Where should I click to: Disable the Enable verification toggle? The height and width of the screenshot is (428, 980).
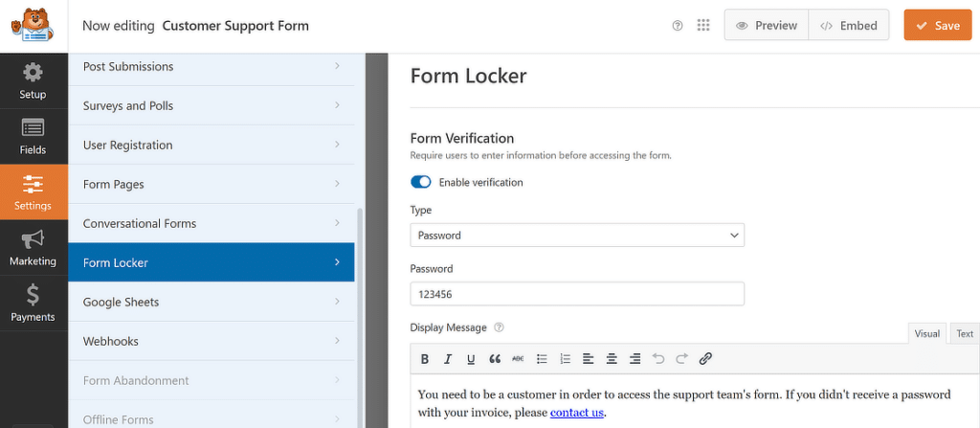pyautogui.click(x=421, y=182)
